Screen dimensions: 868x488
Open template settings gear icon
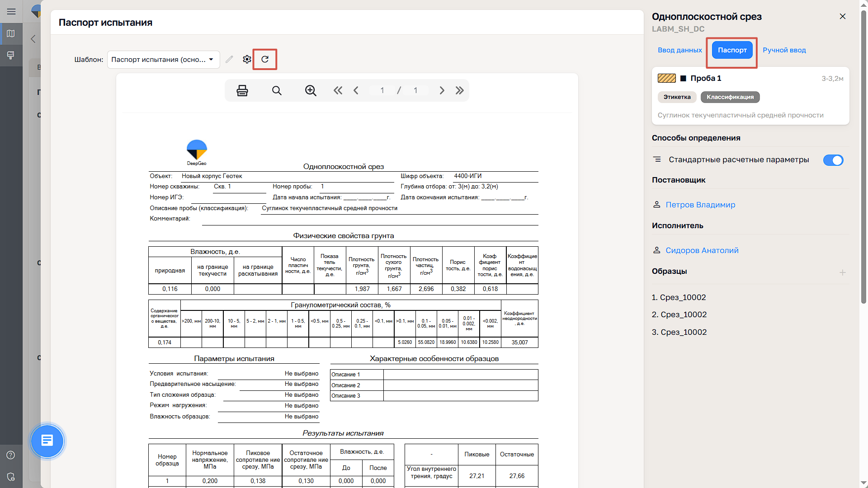(x=247, y=59)
